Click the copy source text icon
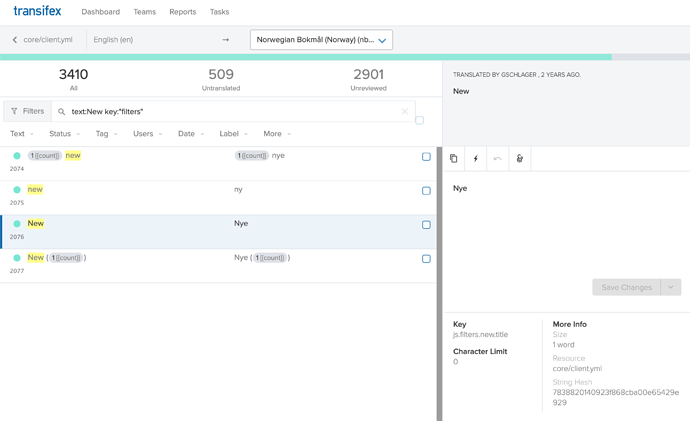 tap(454, 158)
